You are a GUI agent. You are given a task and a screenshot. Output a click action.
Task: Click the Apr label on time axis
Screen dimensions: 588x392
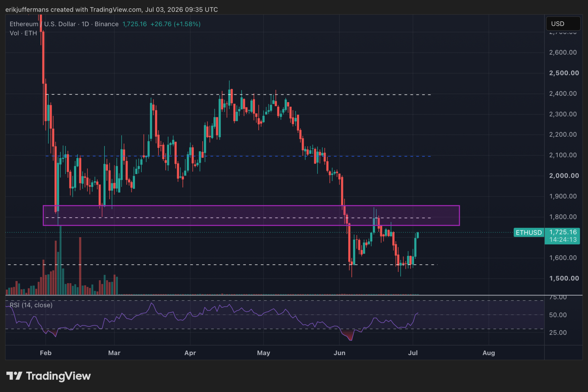(x=190, y=353)
